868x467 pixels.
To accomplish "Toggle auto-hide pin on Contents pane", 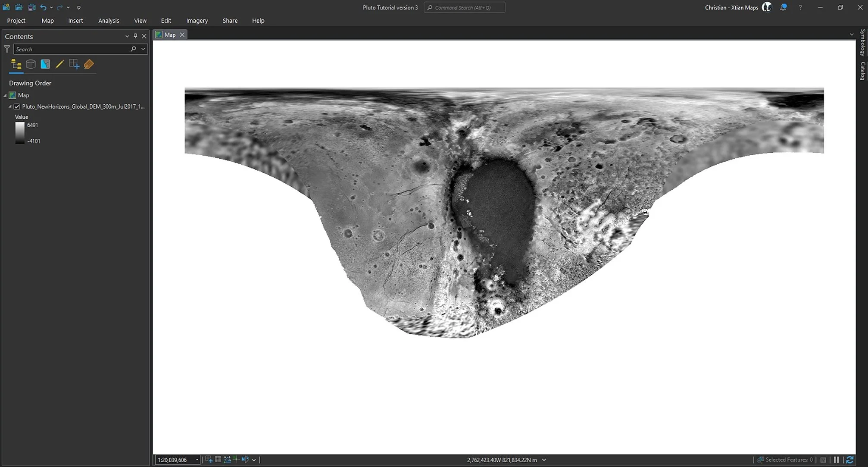I will tap(135, 36).
